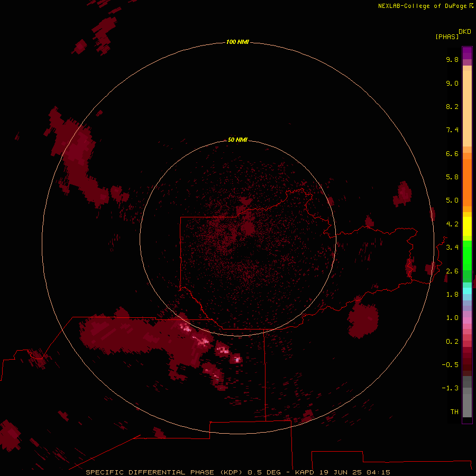Viewport: 476px width, 476px height.
Task: Click the 7.4 value on color scale
Action: click(452, 130)
